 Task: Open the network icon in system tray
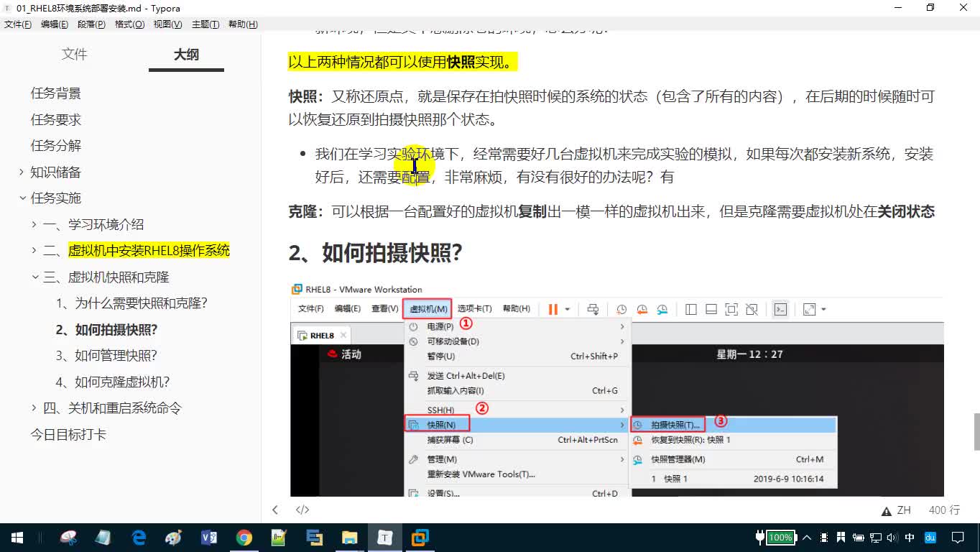876,538
